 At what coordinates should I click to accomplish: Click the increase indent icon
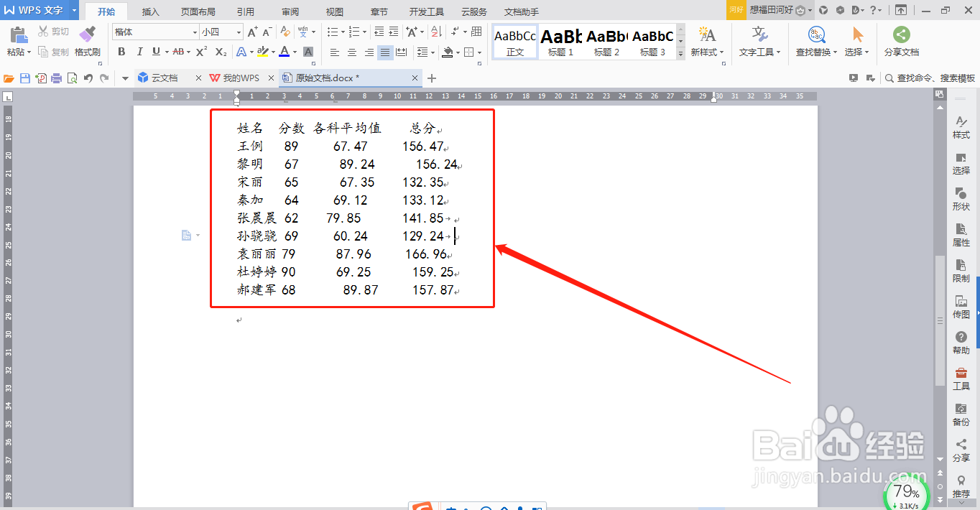[x=395, y=32]
